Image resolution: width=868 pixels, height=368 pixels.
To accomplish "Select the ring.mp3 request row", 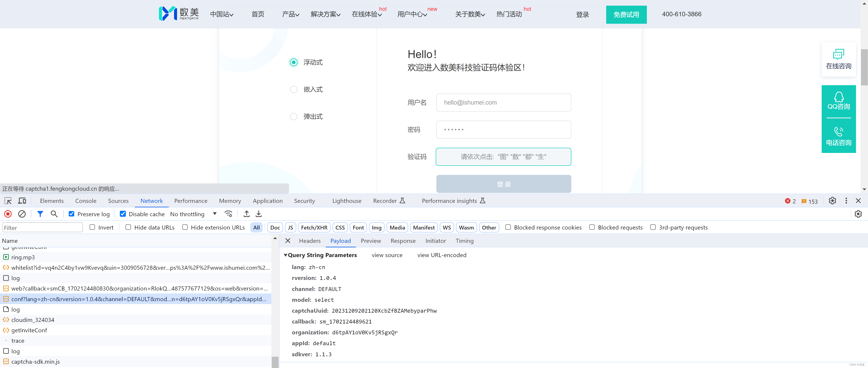I will tap(136, 257).
